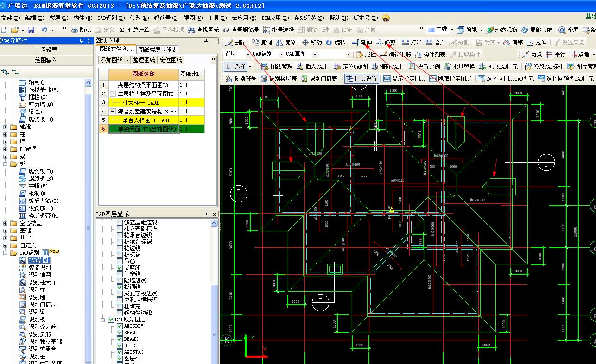The width and height of the screenshot is (596, 364).
Task: Click the 删除 (Delete) tool
Action: (235, 42)
